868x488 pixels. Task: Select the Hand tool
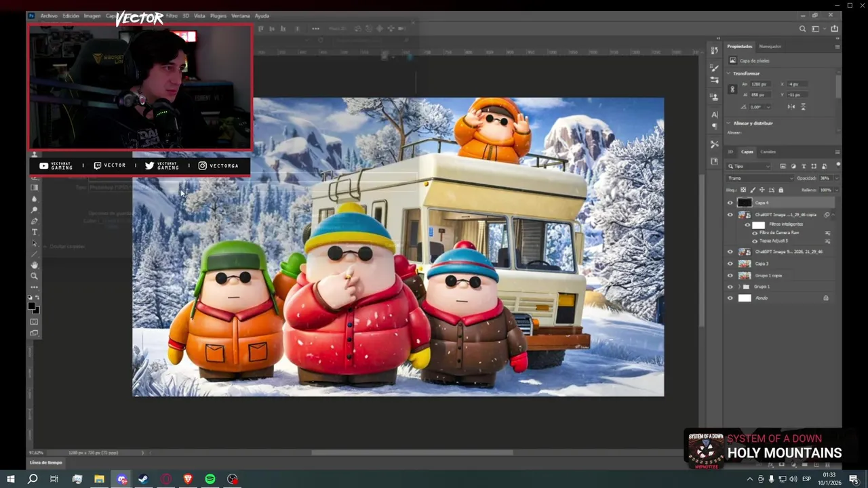pyautogui.click(x=35, y=265)
